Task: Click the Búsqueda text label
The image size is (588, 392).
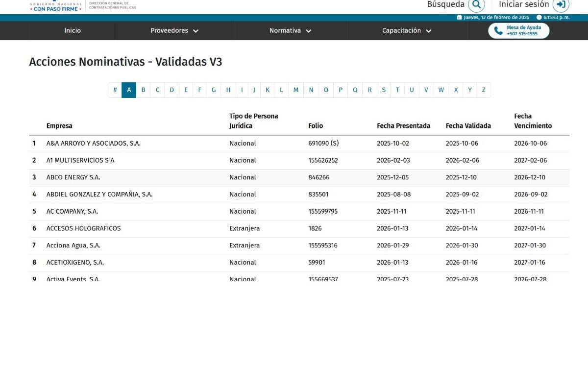Action: click(x=445, y=4)
